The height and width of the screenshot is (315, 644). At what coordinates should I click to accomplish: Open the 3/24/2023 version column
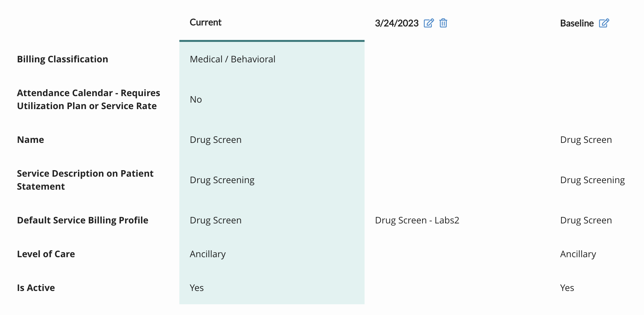pos(397,23)
